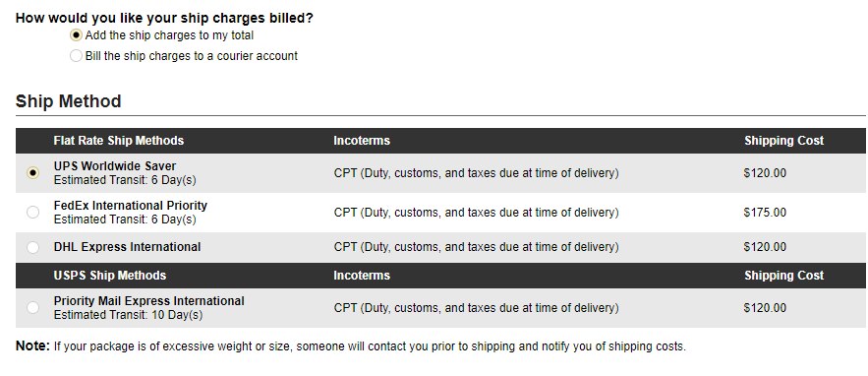This screenshot has height=376, width=868.
Task: Click the 'UPS Worldwide Saver' label text
Action: point(115,165)
